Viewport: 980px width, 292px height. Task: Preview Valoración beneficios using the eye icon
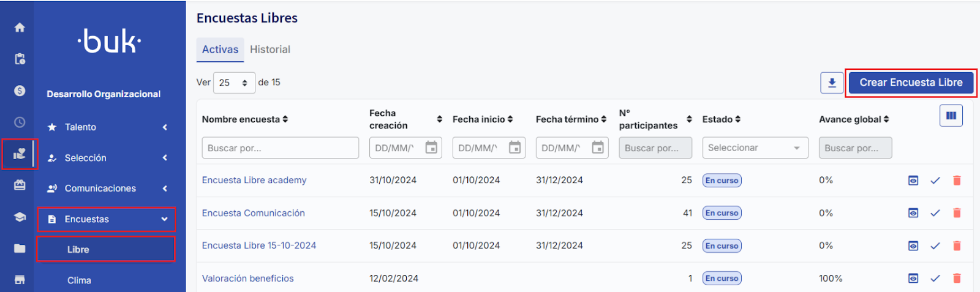[913, 279]
